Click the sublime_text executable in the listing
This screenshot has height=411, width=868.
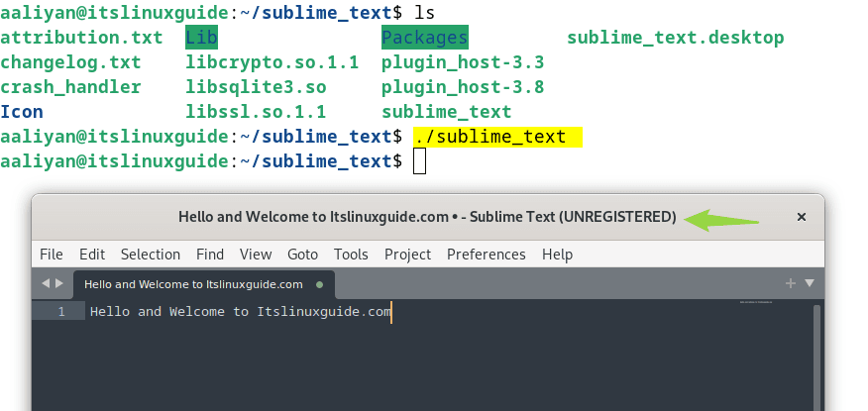tap(446, 112)
